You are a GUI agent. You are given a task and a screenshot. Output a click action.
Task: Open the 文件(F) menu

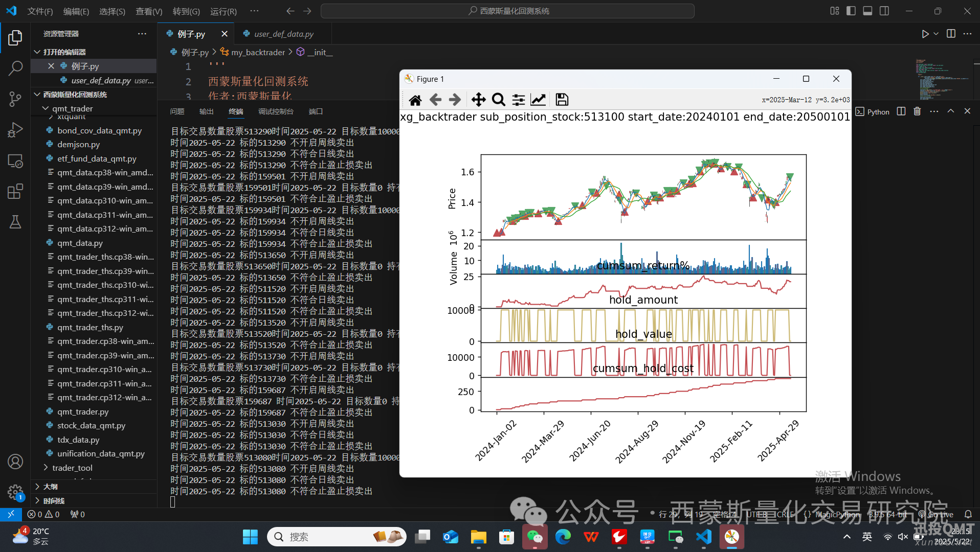40,11
